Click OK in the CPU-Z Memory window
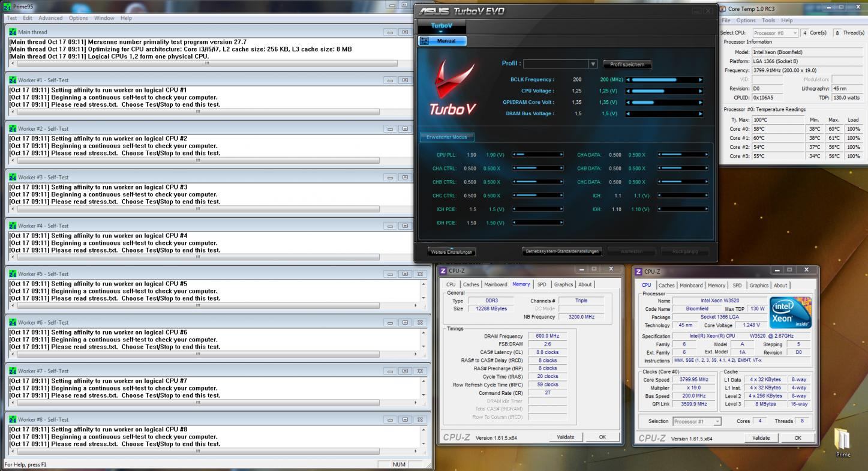The height and width of the screenshot is (471, 868). point(602,437)
